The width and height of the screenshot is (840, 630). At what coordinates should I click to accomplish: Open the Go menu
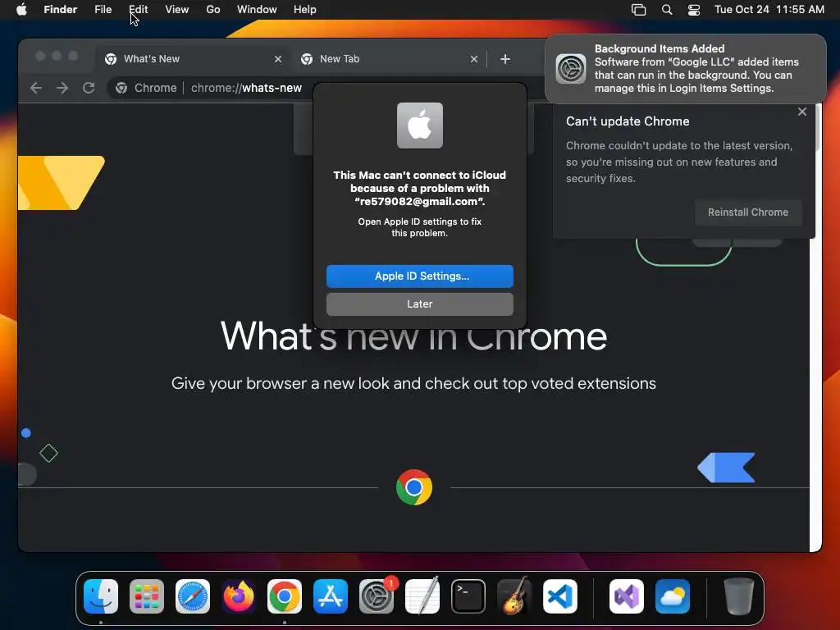pos(213,10)
